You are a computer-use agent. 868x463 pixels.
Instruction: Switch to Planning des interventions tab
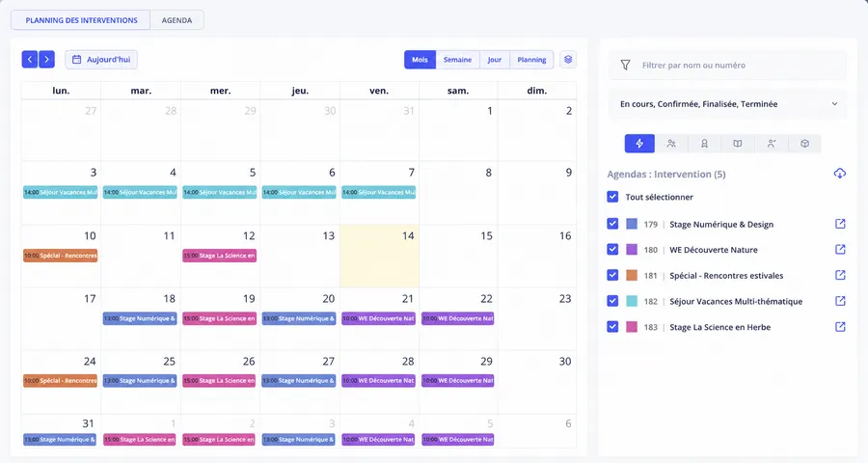(81, 20)
